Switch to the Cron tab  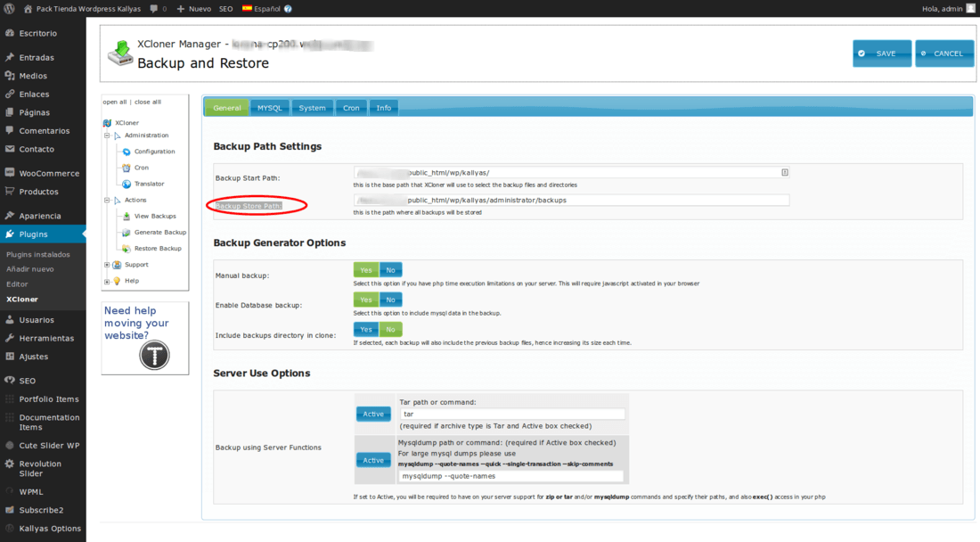tap(351, 108)
